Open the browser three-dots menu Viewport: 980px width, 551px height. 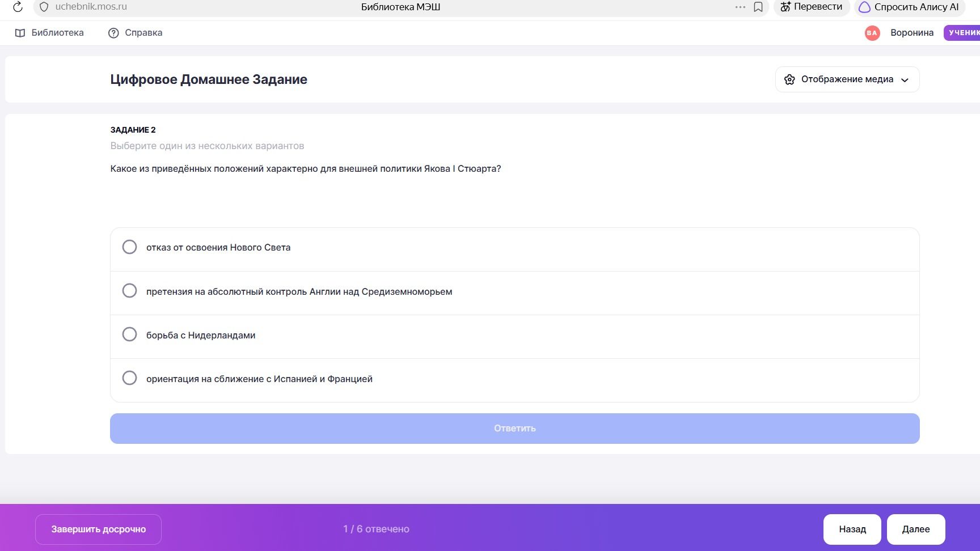(x=740, y=7)
